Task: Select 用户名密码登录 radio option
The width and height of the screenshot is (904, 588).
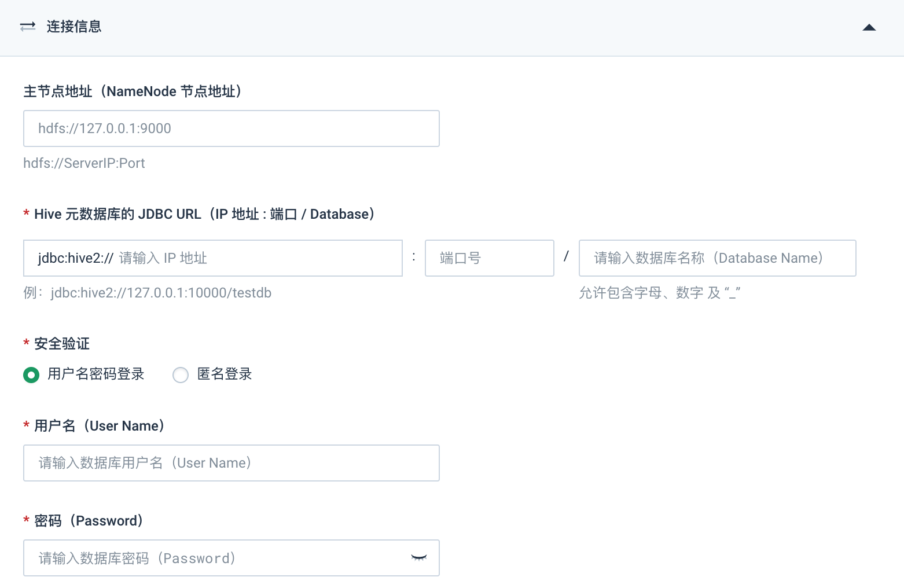Action: (31, 375)
